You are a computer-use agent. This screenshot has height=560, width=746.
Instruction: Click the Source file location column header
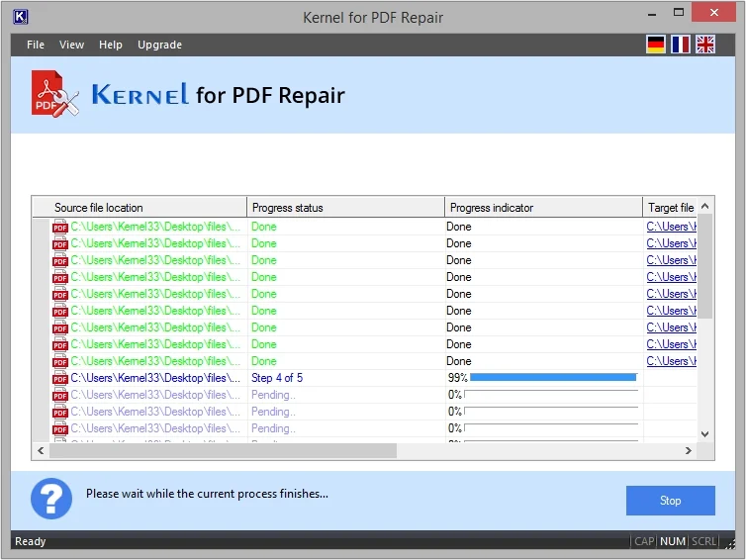(140, 208)
